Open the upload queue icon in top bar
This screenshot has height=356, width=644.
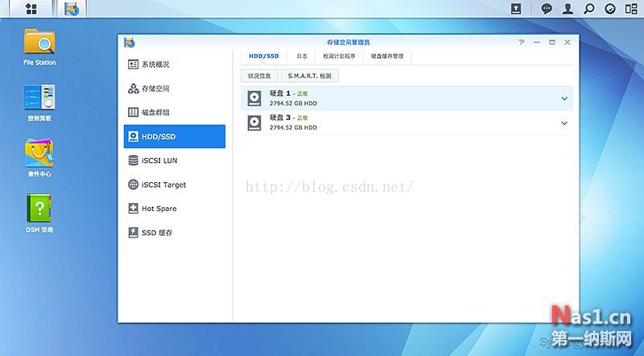(x=517, y=9)
